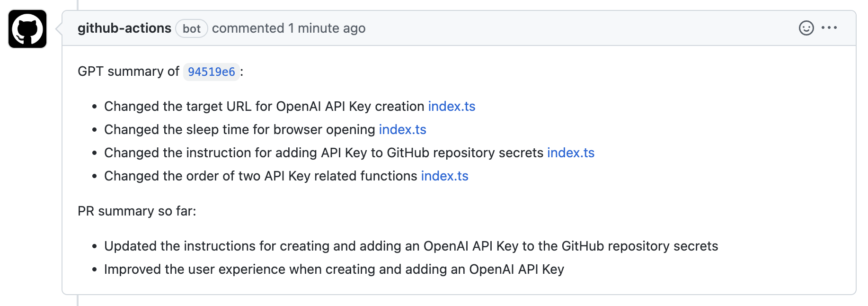The image size is (868, 306).
Task: Open the comment options ellipsis menu
Action: coord(829,28)
